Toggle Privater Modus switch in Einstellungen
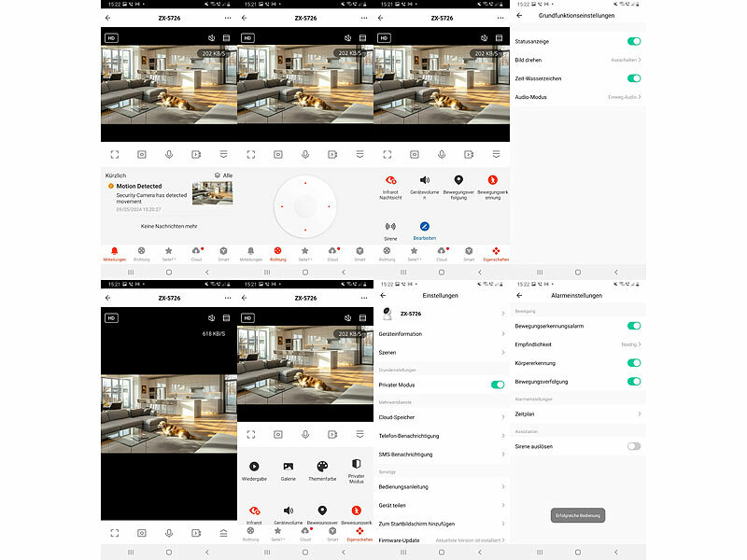 pyautogui.click(x=498, y=385)
